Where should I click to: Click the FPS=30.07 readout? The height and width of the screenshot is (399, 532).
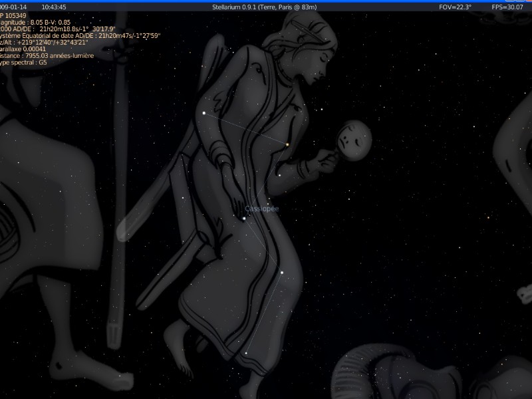pos(507,7)
